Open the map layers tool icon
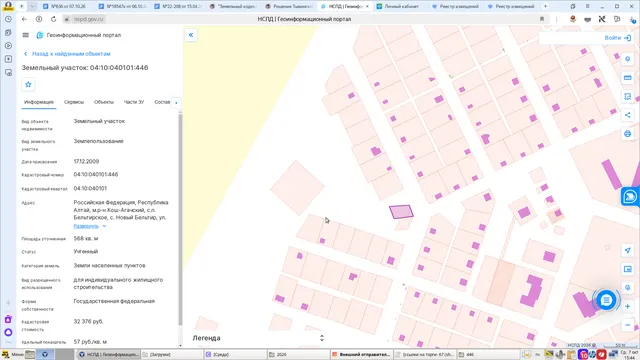This screenshot has width=640, height=360. 628,59
